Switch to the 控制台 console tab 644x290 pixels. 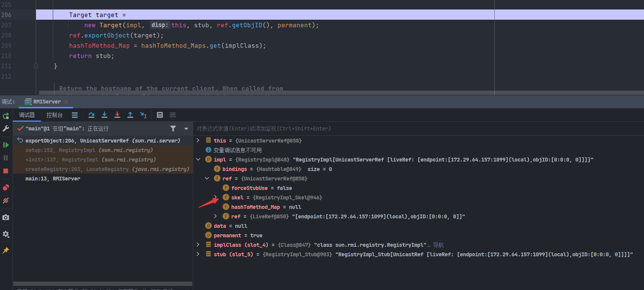54,115
